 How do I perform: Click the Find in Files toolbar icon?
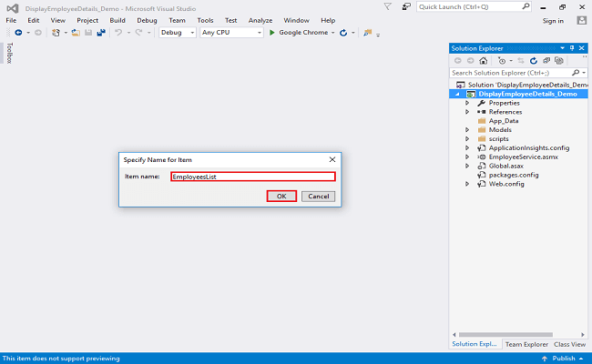tap(367, 33)
